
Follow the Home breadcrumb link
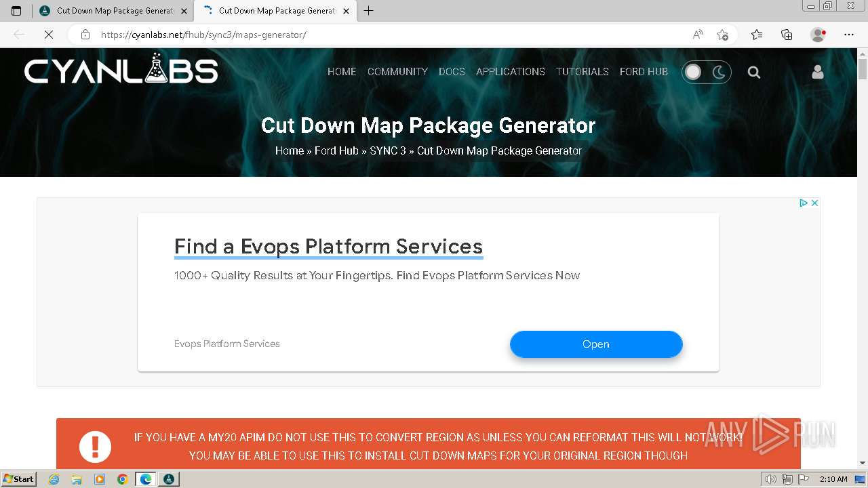tap(290, 150)
